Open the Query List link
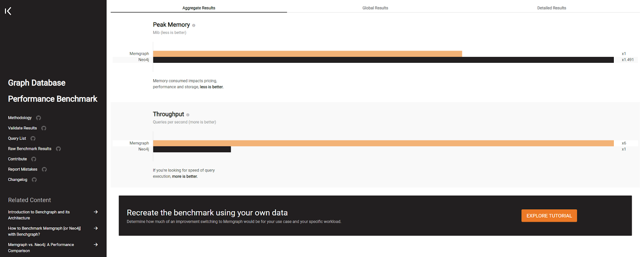The image size is (644, 257). [17, 138]
